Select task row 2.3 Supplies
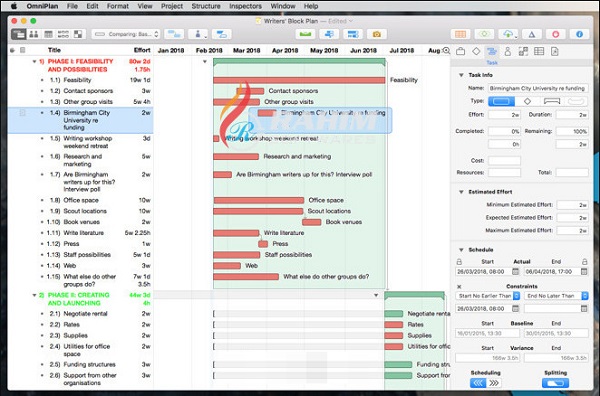The image size is (600, 396). click(x=80, y=336)
